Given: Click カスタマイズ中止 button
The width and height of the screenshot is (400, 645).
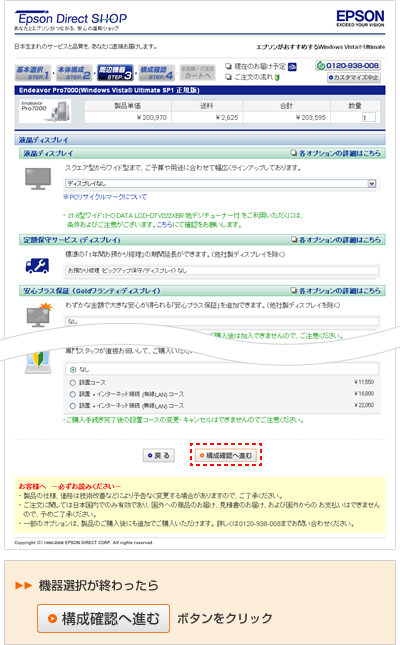Looking at the screenshot, I should pyautogui.click(x=353, y=77).
